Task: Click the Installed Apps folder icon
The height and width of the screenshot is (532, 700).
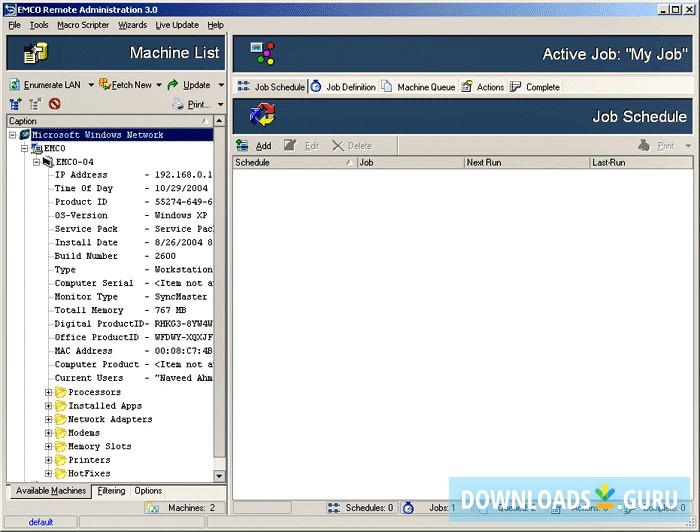Action: (x=61, y=406)
